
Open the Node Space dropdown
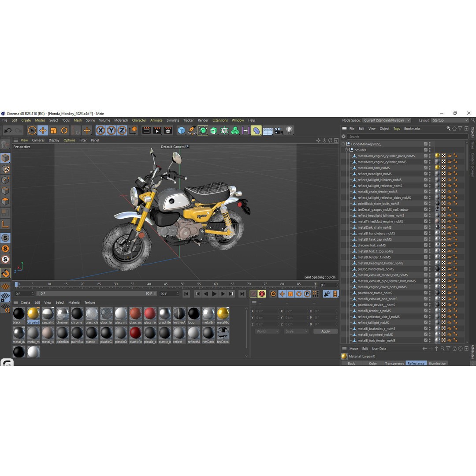(x=387, y=120)
